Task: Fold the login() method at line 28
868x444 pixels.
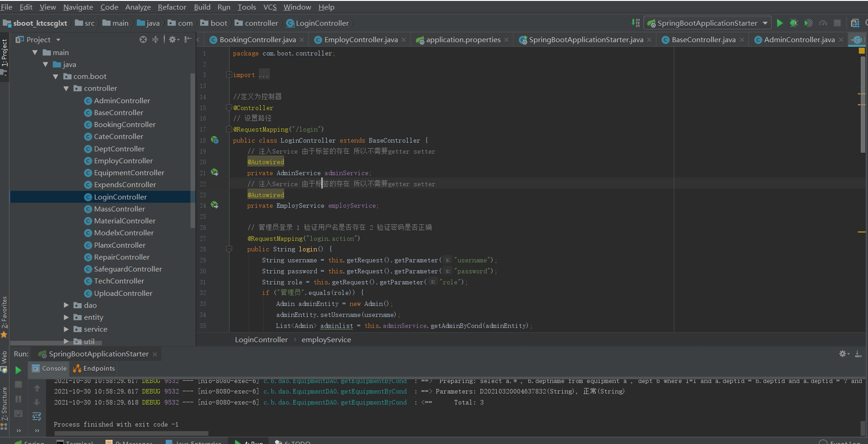Action: [x=229, y=249]
